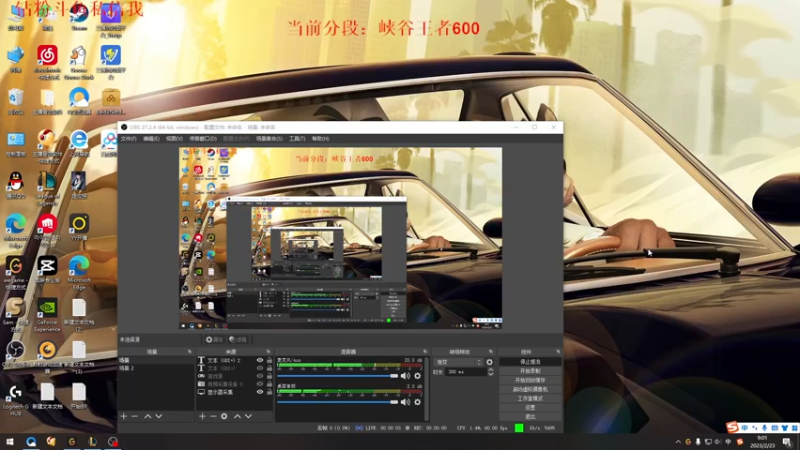The image size is (800, 450).
Task: Add a new source with the plus icon
Action: 202,416
